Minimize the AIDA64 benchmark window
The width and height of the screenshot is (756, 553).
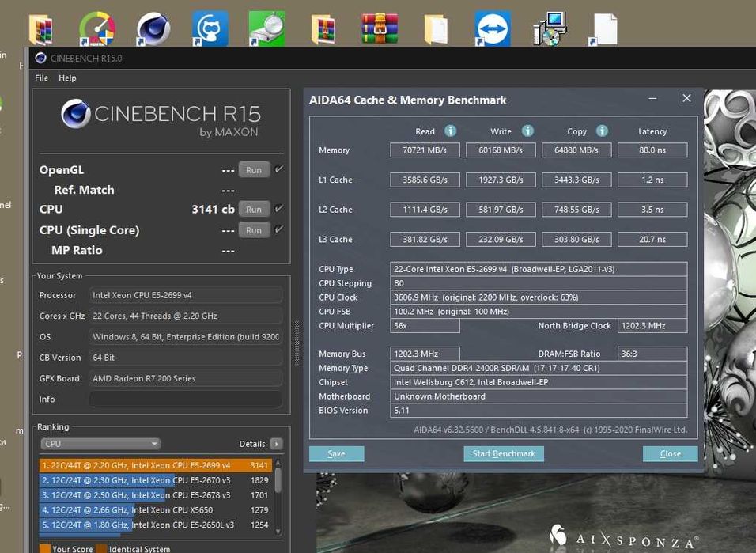(653, 98)
